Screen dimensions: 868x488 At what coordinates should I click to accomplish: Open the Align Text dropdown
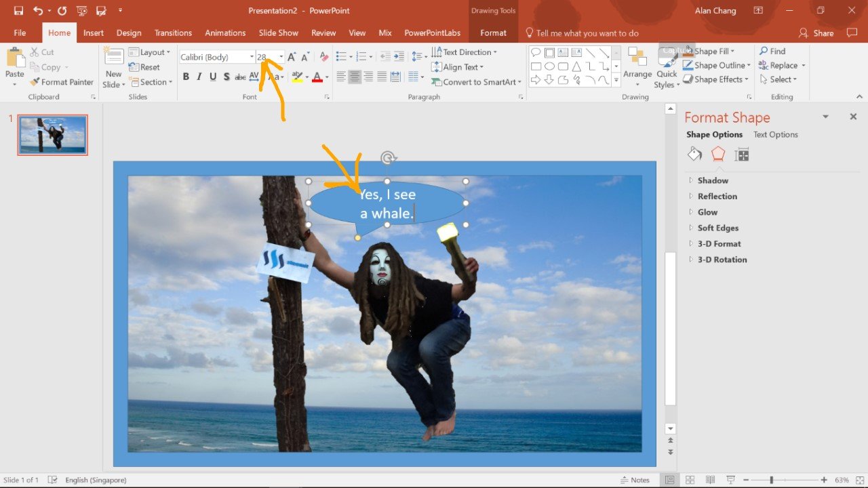457,67
